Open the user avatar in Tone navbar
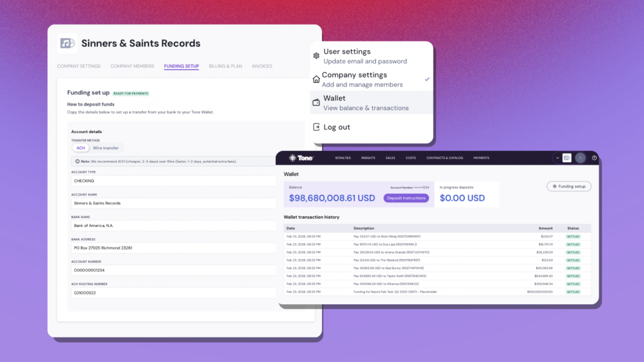 (580, 158)
